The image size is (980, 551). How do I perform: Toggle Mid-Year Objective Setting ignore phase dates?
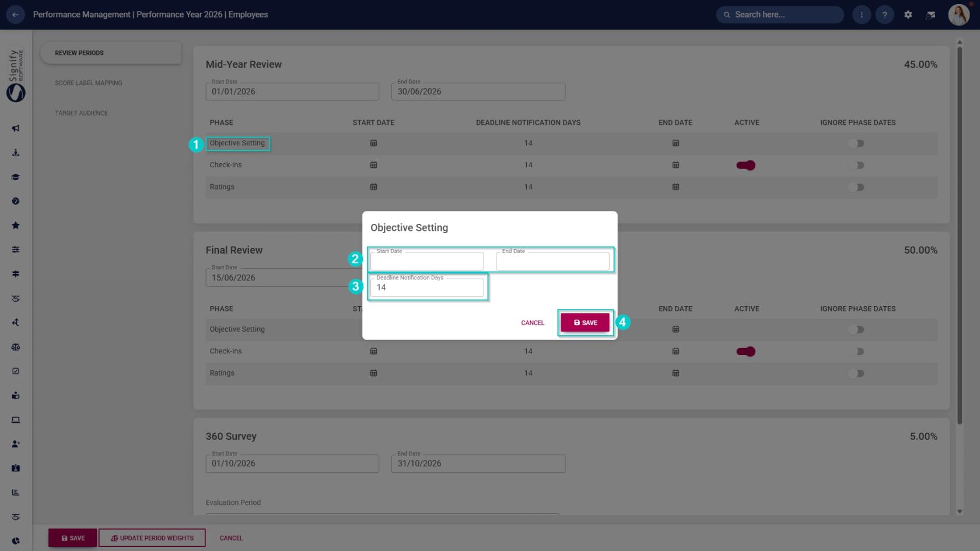856,143
